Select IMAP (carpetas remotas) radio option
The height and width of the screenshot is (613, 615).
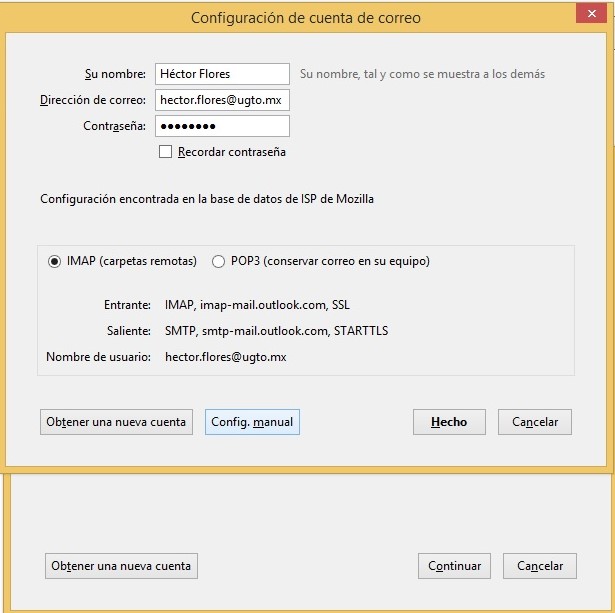tap(55, 262)
